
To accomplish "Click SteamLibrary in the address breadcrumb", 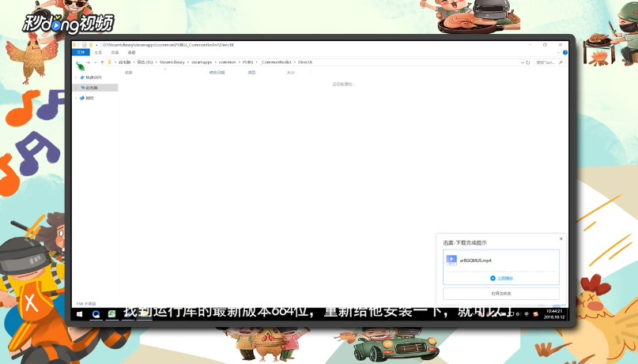I will [172, 62].
